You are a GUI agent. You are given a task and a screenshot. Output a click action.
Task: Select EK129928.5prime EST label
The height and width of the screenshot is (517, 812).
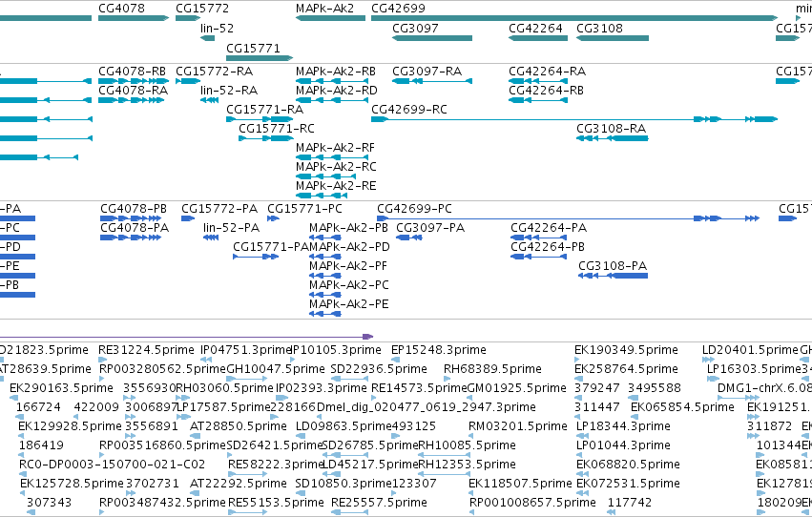pos(70,426)
